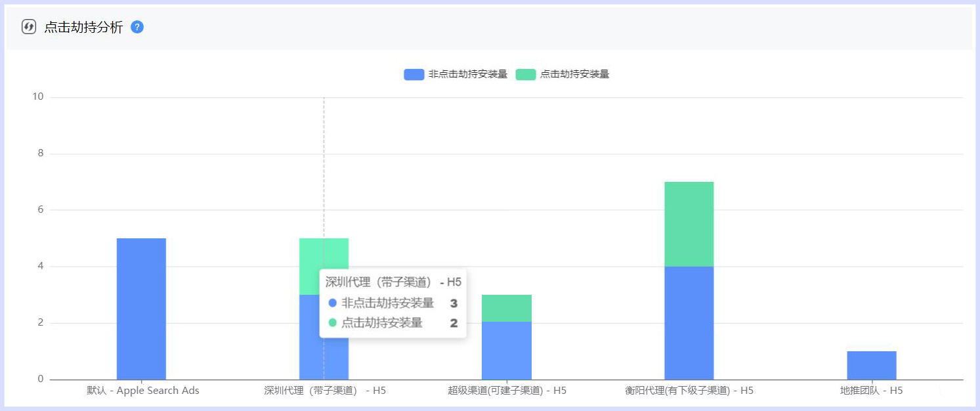
Task: Toggle the 点击劫持安装量 legend entry
Action: (x=563, y=74)
